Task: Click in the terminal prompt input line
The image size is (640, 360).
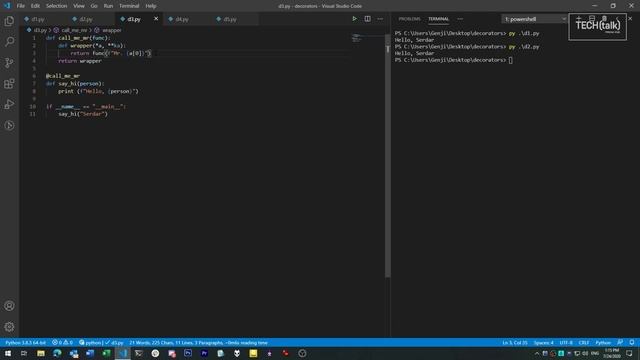Action: (511, 60)
